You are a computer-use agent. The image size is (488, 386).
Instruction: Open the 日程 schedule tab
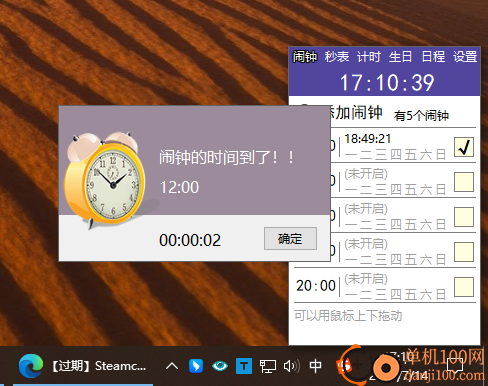(433, 57)
